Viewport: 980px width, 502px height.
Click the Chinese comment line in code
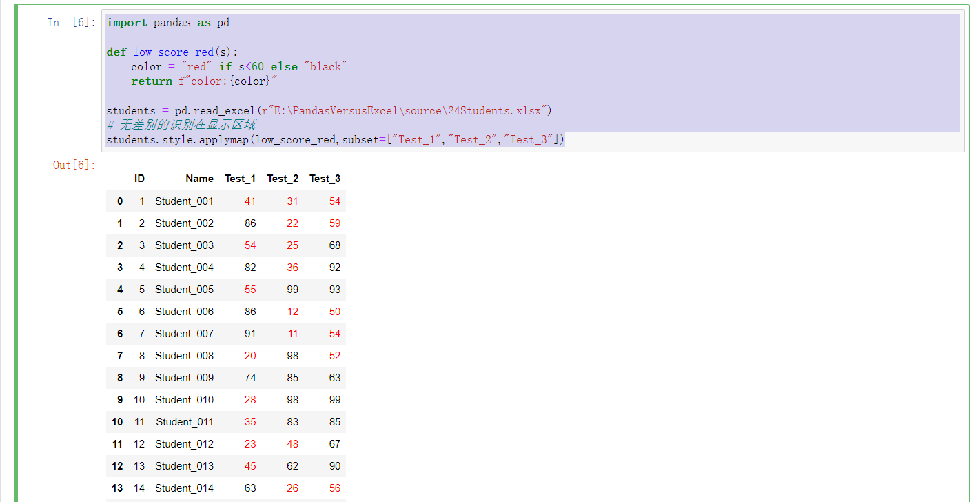click(x=181, y=125)
